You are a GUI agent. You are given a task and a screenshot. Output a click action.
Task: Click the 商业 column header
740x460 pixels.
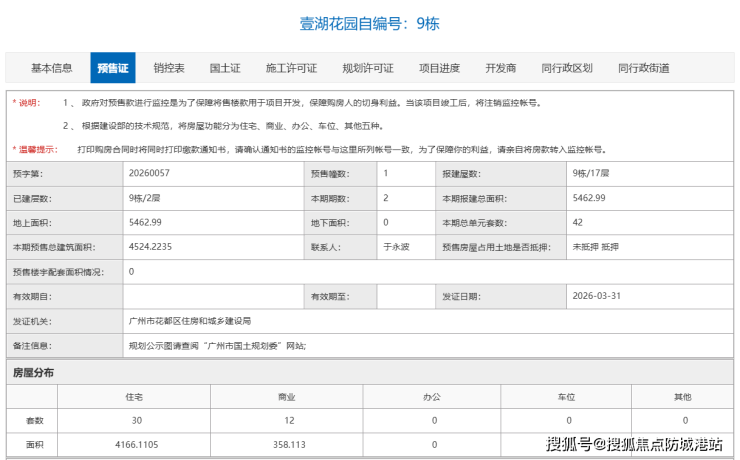287,397
